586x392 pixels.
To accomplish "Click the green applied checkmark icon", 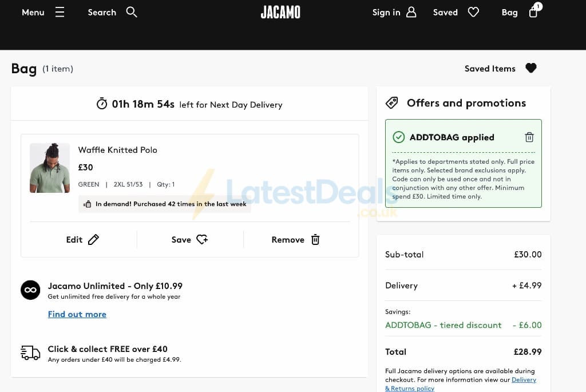I will pos(398,137).
